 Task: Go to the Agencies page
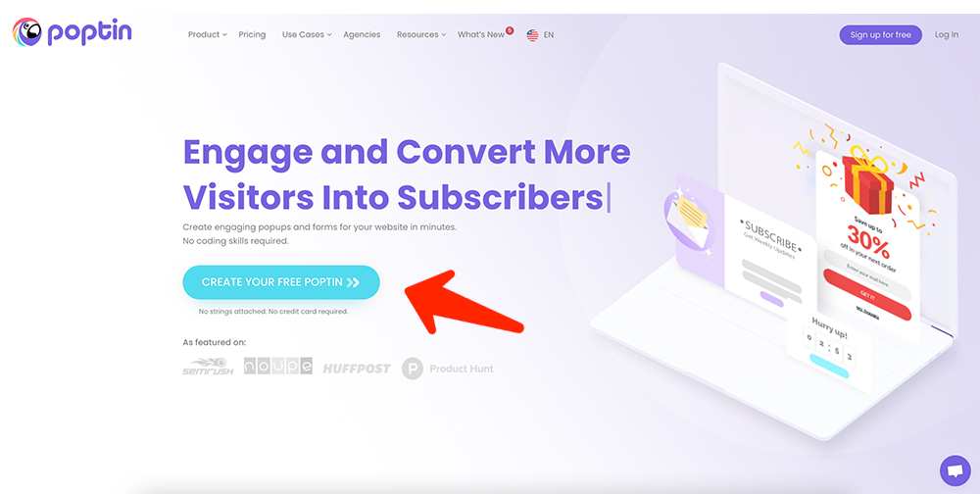click(362, 35)
